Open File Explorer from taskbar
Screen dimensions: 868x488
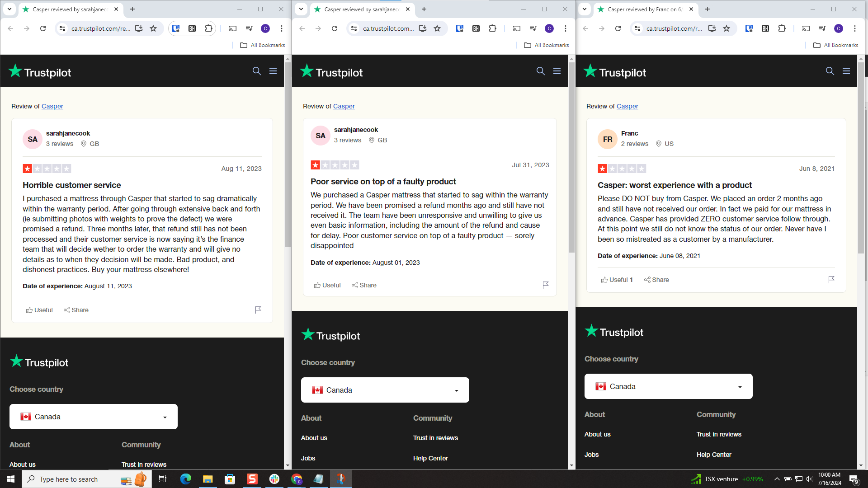[208, 479]
